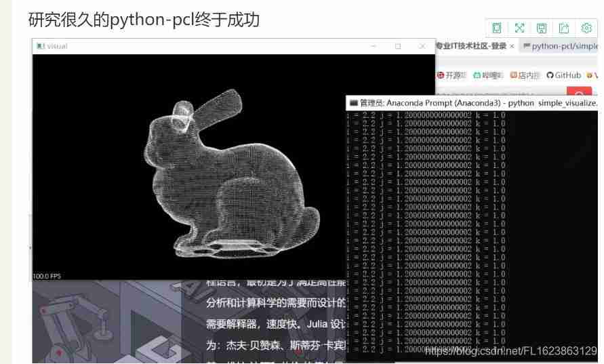Open the 店内 bookmark with orange icon

pos(525,75)
